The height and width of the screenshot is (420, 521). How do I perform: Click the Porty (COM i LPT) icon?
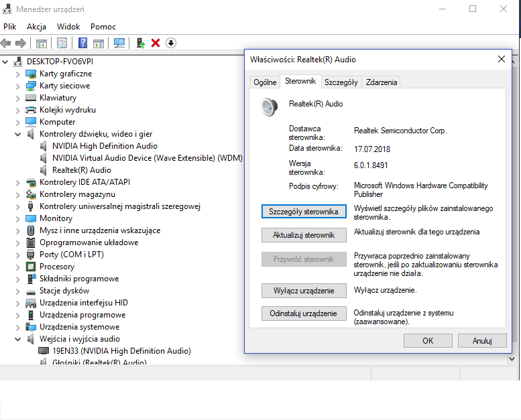click(x=30, y=255)
